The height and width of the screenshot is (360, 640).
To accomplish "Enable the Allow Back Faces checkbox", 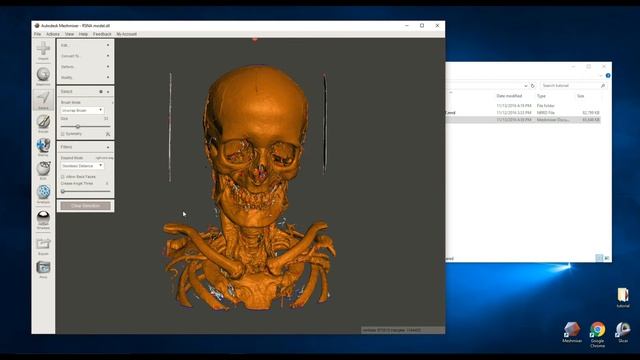I will click(x=62, y=177).
